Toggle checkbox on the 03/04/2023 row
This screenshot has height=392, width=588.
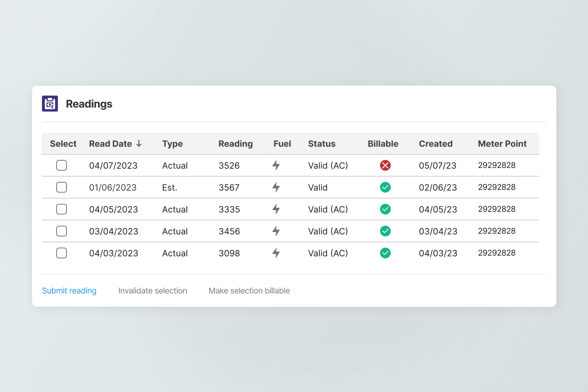[62, 231]
